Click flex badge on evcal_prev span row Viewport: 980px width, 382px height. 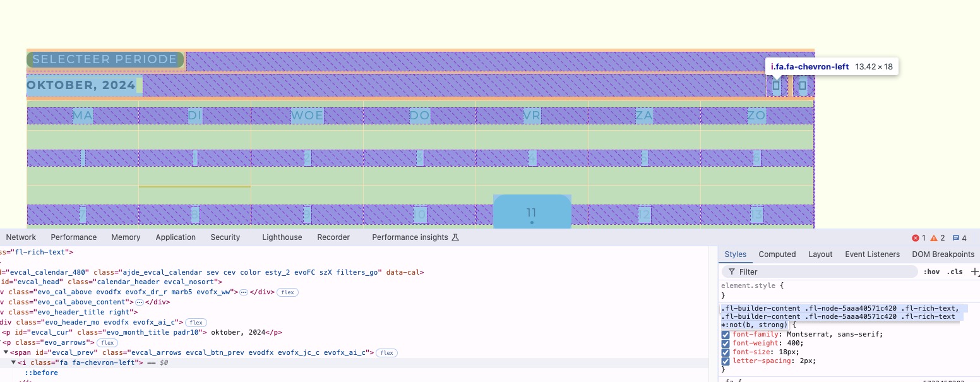(x=386, y=353)
